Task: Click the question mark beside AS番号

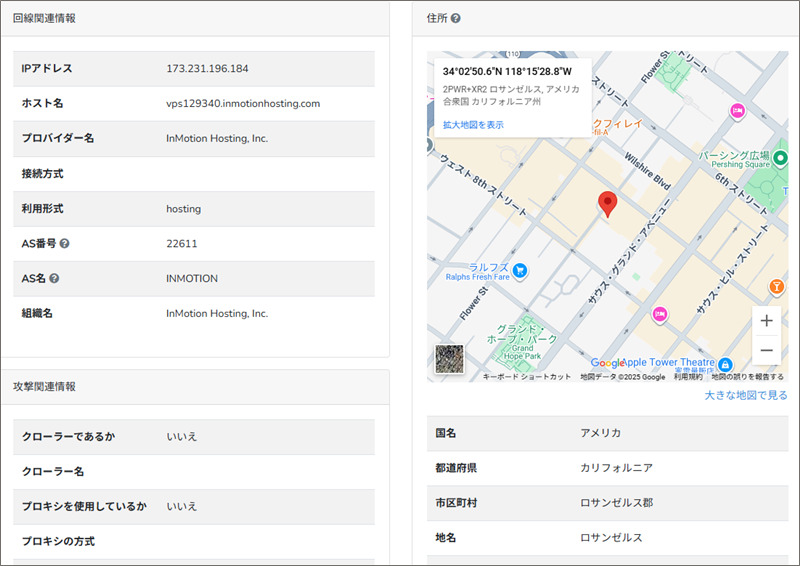Action: 64,244
